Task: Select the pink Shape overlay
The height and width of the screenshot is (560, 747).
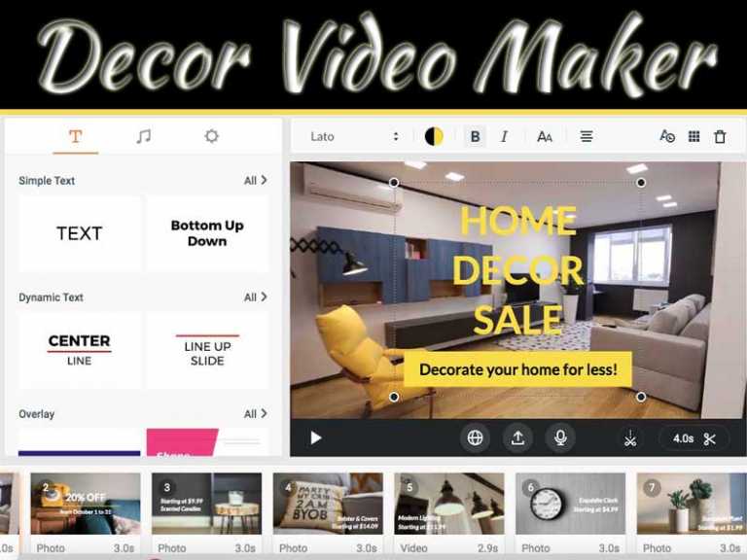Action: click(x=207, y=442)
